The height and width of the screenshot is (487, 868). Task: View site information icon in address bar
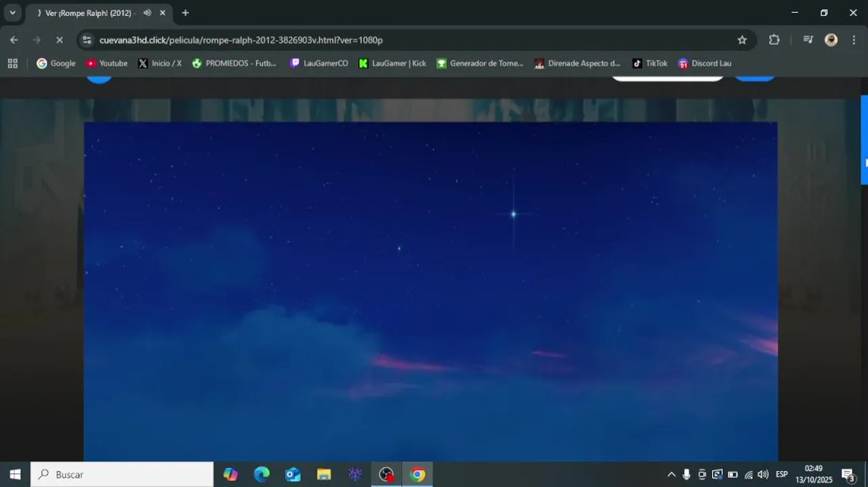[87, 40]
